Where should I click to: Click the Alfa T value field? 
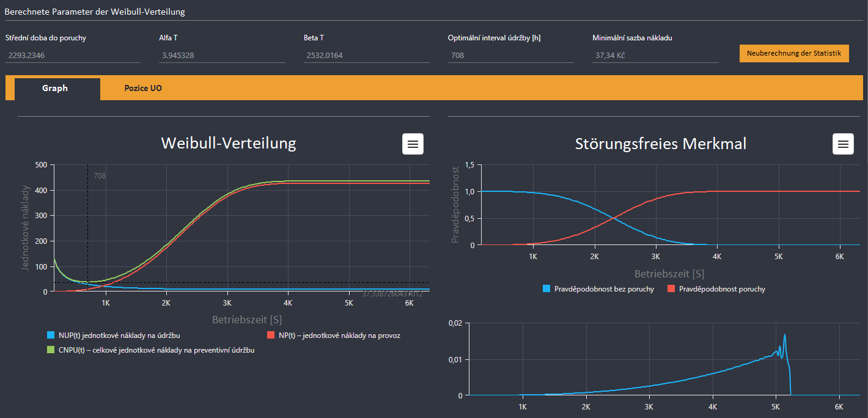tap(222, 56)
